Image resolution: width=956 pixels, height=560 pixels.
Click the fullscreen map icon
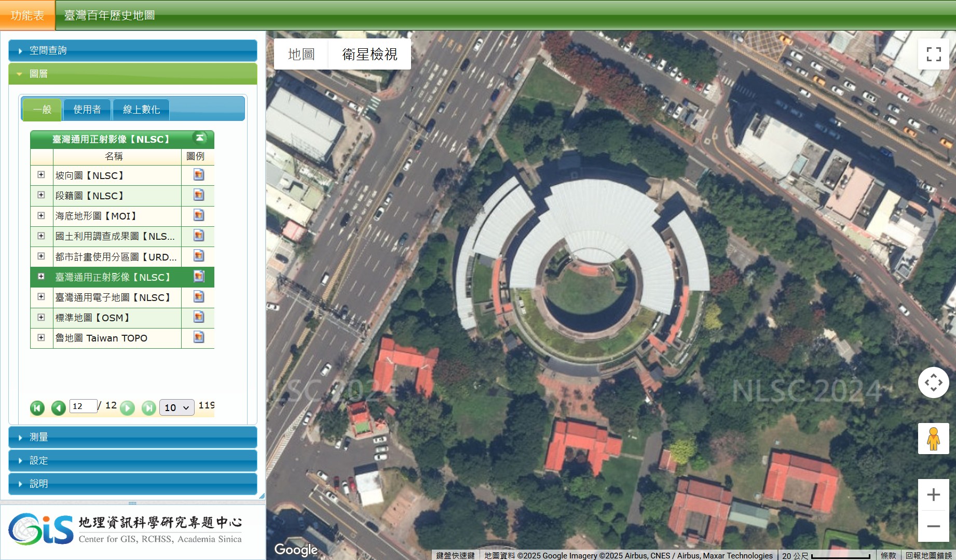tap(933, 54)
